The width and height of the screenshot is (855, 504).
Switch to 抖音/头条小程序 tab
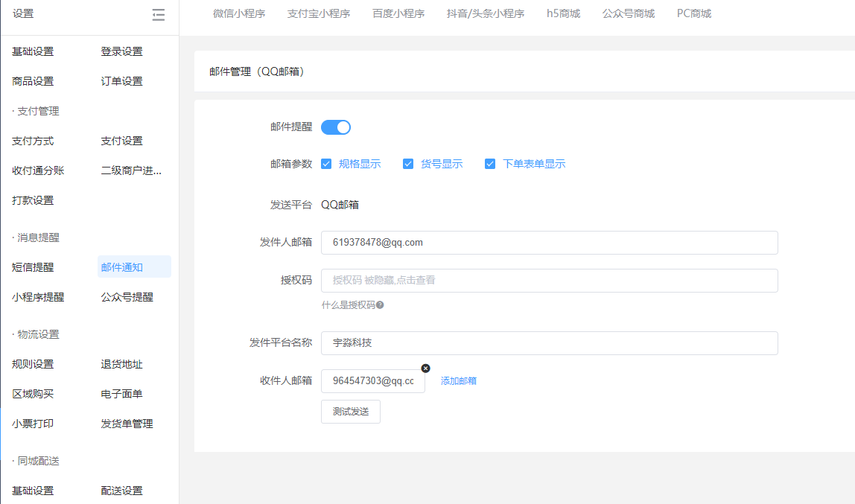[x=486, y=13]
